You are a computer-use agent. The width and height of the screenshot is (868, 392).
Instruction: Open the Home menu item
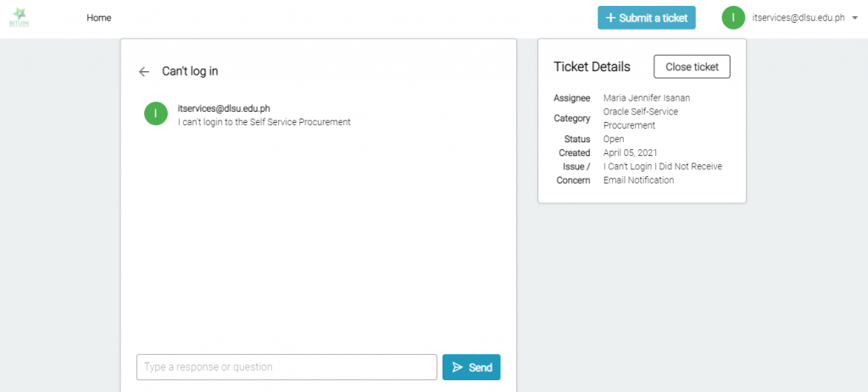point(98,18)
